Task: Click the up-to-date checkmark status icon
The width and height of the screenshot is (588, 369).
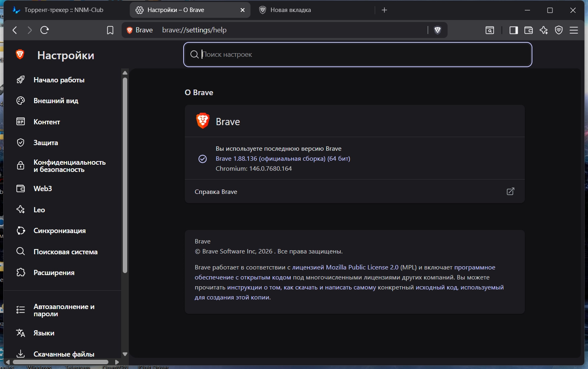Action: 202,159
